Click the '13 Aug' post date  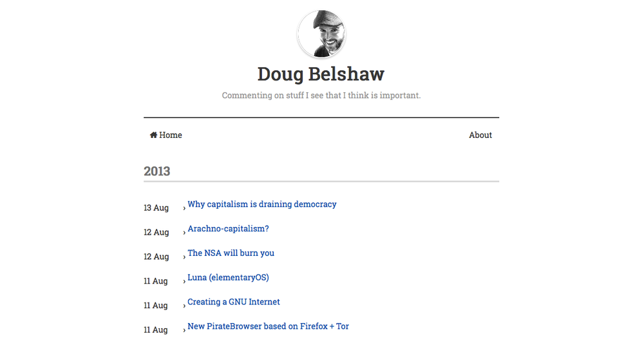click(x=156, y=208)
